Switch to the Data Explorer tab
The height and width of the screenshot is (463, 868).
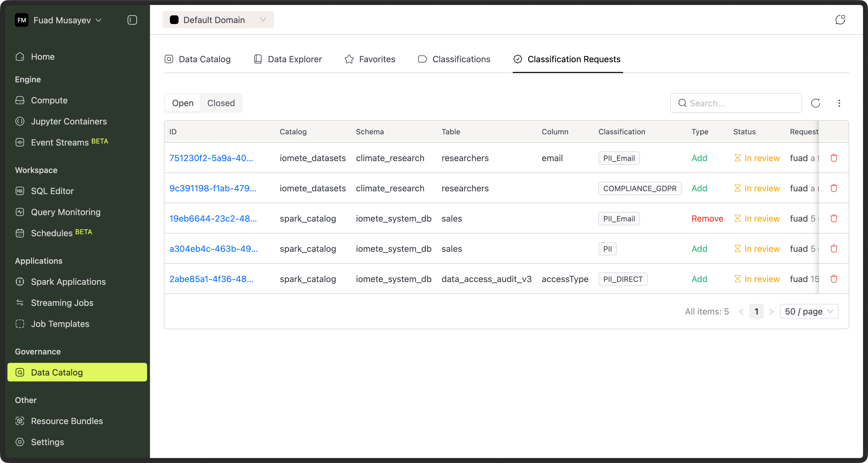pyautogui.click(x=288, y=59)
